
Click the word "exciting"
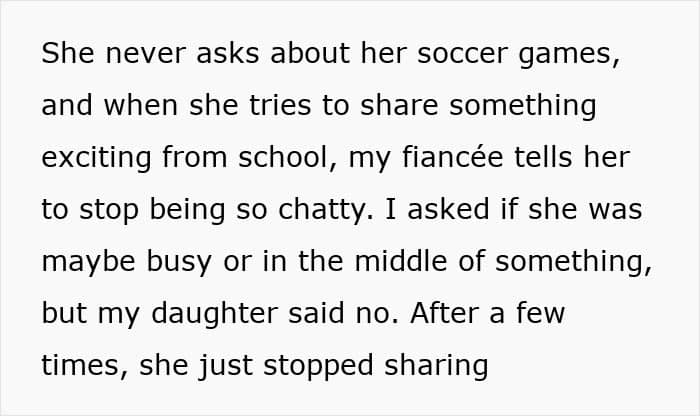[96, 158]
